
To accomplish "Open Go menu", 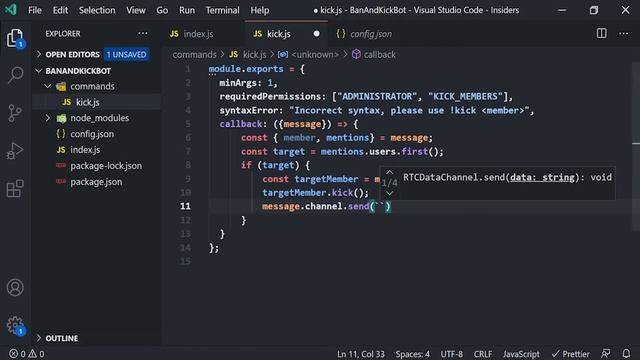I will 162,10.
